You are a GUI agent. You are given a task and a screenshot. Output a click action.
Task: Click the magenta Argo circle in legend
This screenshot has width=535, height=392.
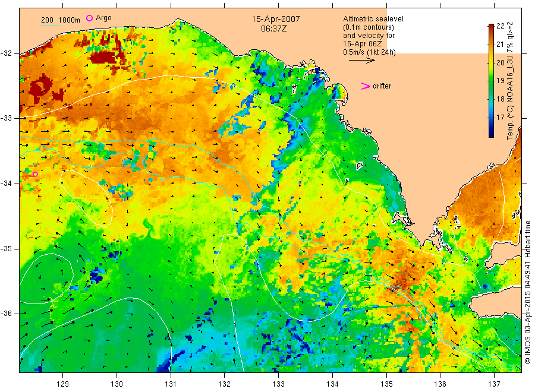pos(89,18)
